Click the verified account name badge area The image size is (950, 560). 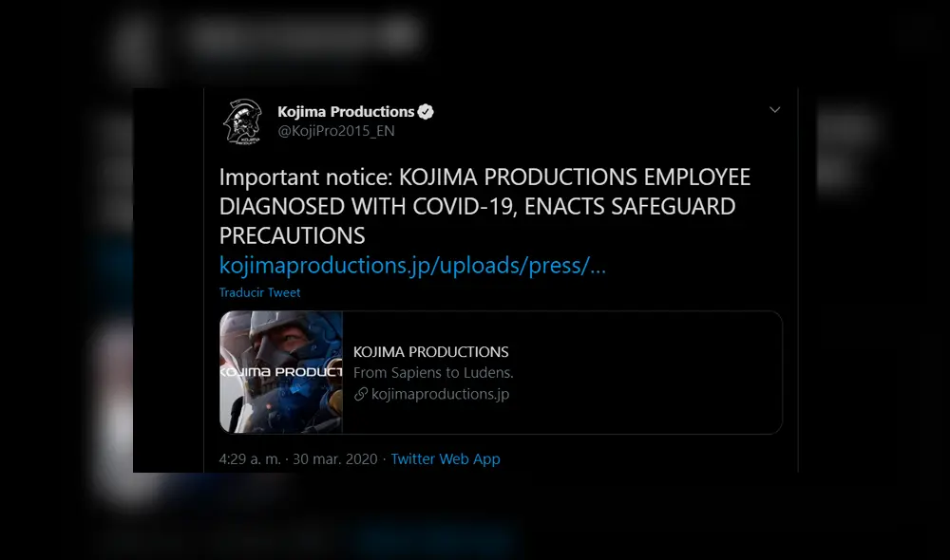click(425, 111)
